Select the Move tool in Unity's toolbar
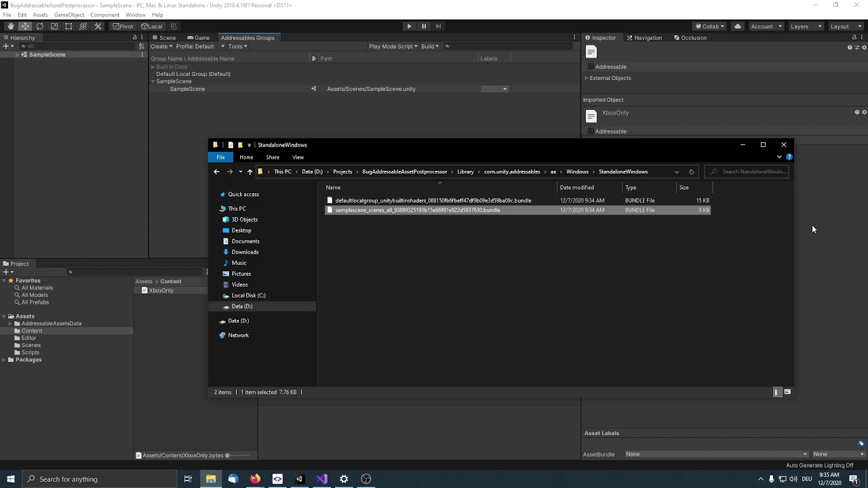Screen dimensions: 868x488 coord(25,26)
